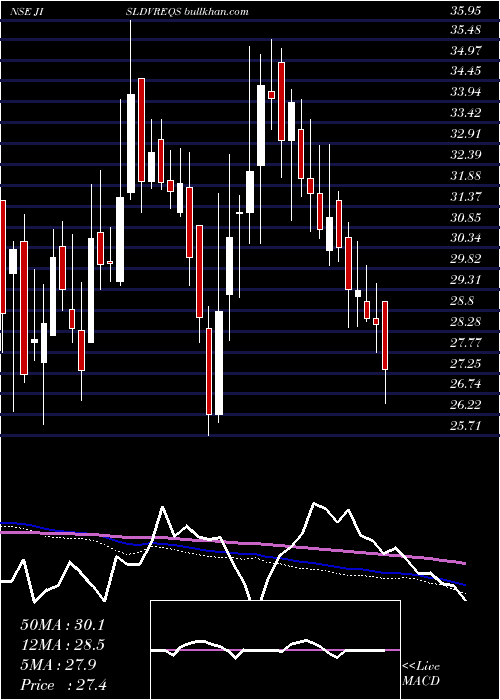Click the 12MA : 28.5 readout

tap(62, 645)
